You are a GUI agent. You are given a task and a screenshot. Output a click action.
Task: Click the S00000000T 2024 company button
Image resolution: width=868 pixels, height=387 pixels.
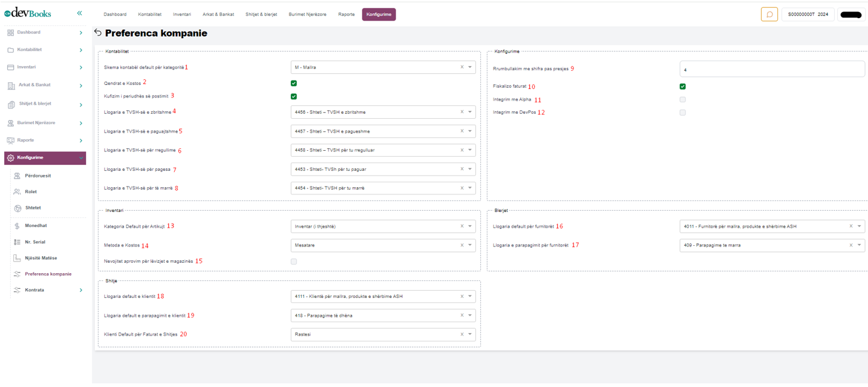(x=808, y=15)
